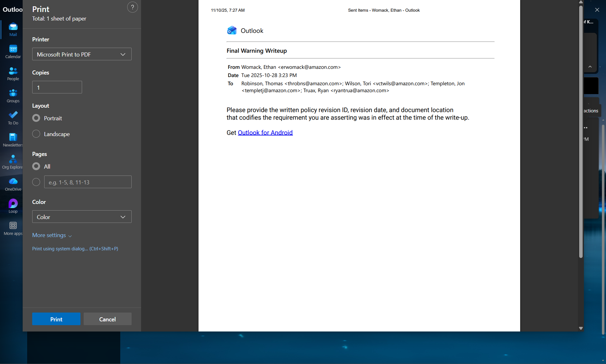
Task: Click the print help question mark icon
Action: [132, 7]
